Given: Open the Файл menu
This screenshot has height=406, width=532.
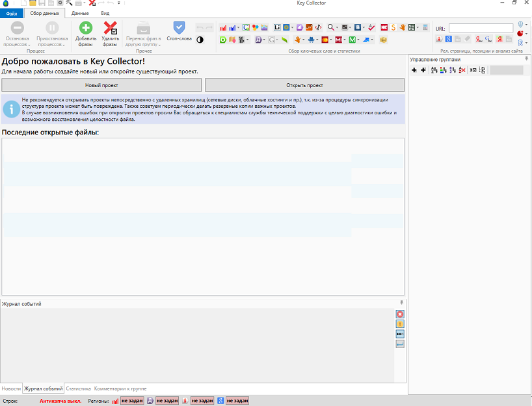Looking at the screenshot, I should 12,14.
